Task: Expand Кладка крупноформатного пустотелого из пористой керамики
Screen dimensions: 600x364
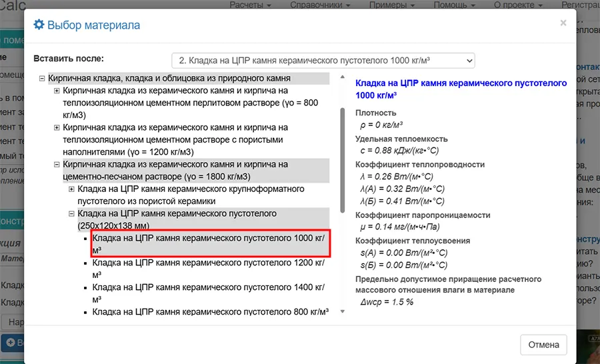Action: (x=72, y=189)
